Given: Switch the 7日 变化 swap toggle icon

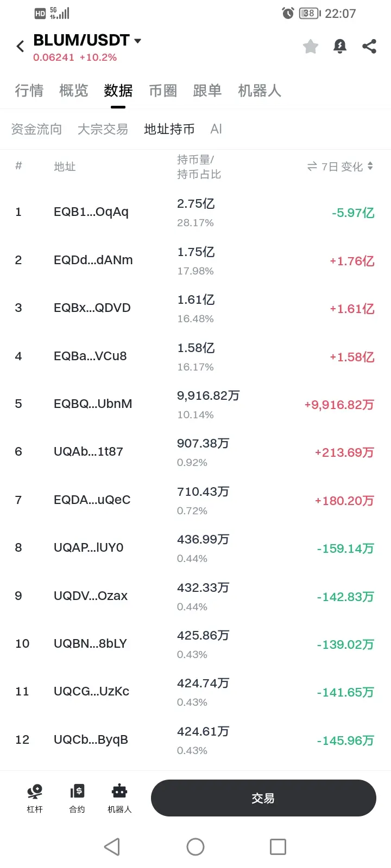Looking at the screenshot, I should click(x=312, y=167).
